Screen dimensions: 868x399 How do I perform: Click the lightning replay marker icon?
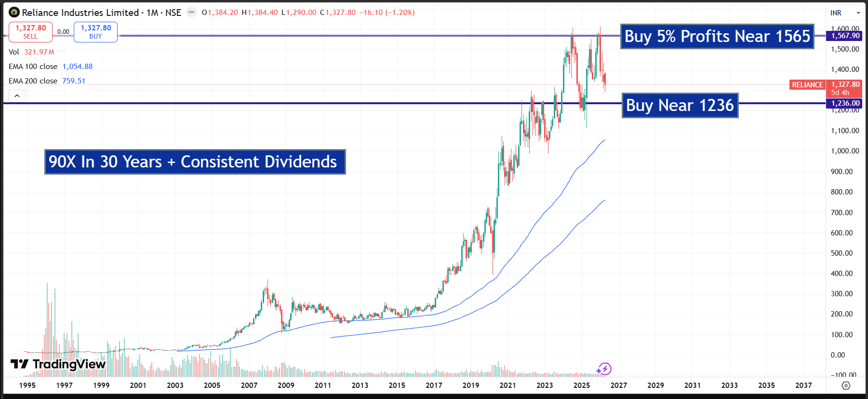click(604, 370)
